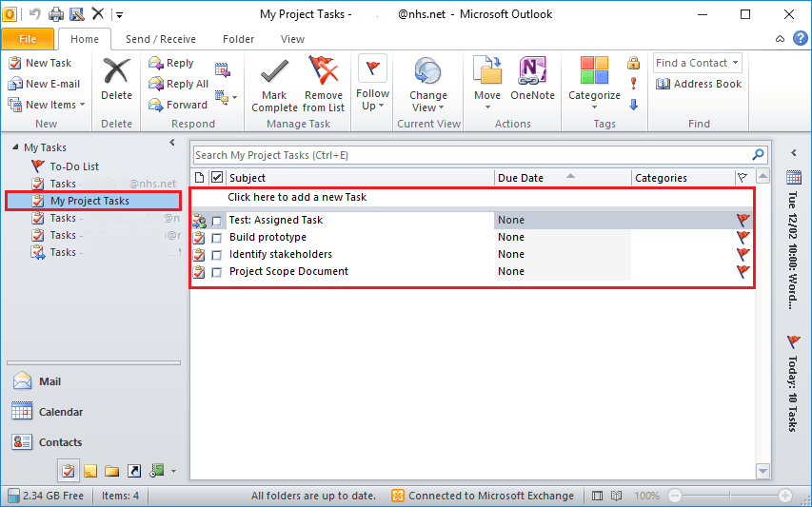Toggle flag for Build prototype
812x507 pixels.
coord(743,237)
